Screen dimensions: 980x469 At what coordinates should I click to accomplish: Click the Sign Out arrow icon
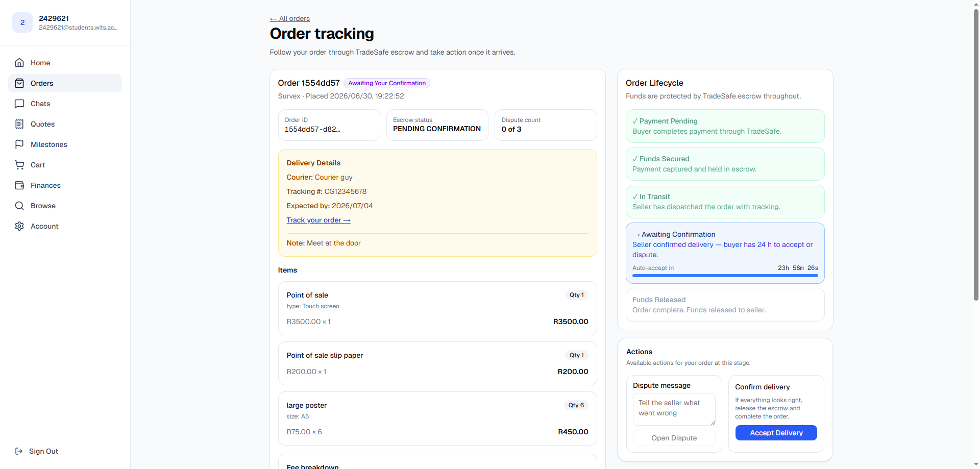pos(19,451)
